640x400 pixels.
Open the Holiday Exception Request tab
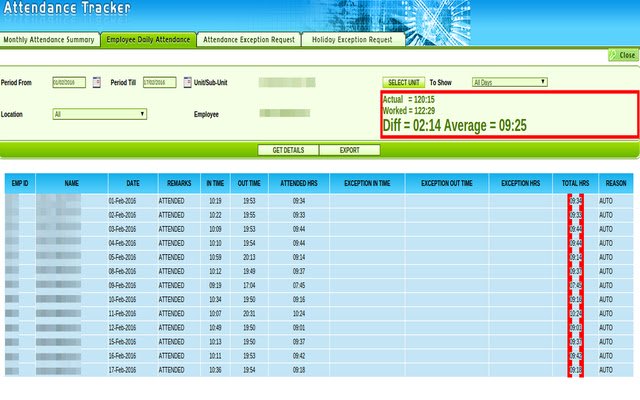coord(352,40)
